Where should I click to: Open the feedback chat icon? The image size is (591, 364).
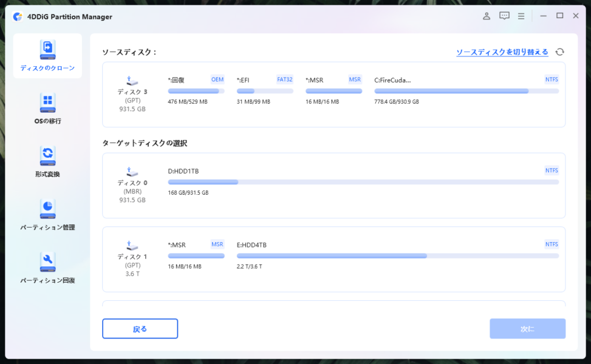pos(504,16)
